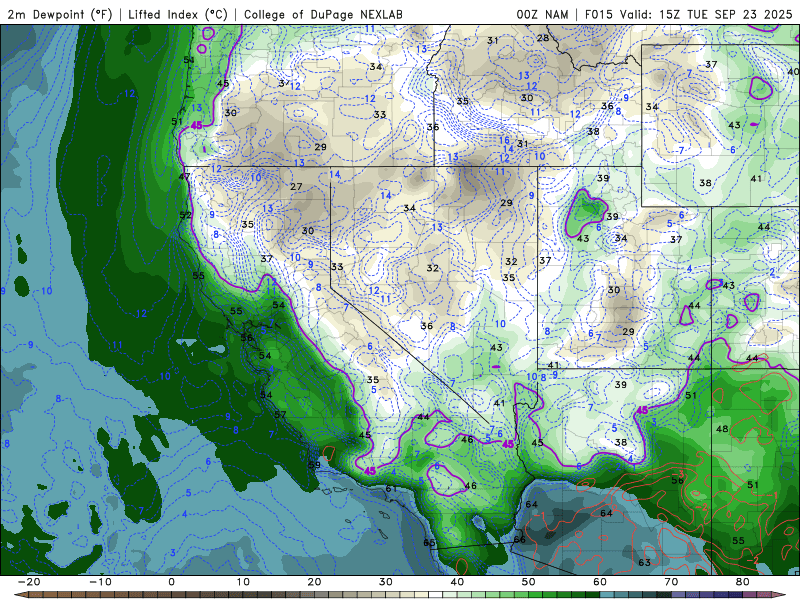Viewport: 800px width, 600px height.
Task: Click the dewpoint value 66 on the map
Action: tap(519, 540)
